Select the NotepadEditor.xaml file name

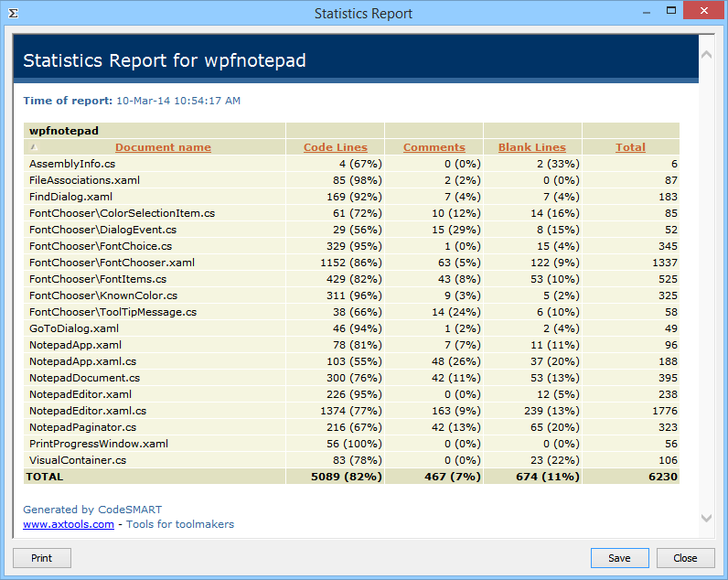tap(80, 394)
